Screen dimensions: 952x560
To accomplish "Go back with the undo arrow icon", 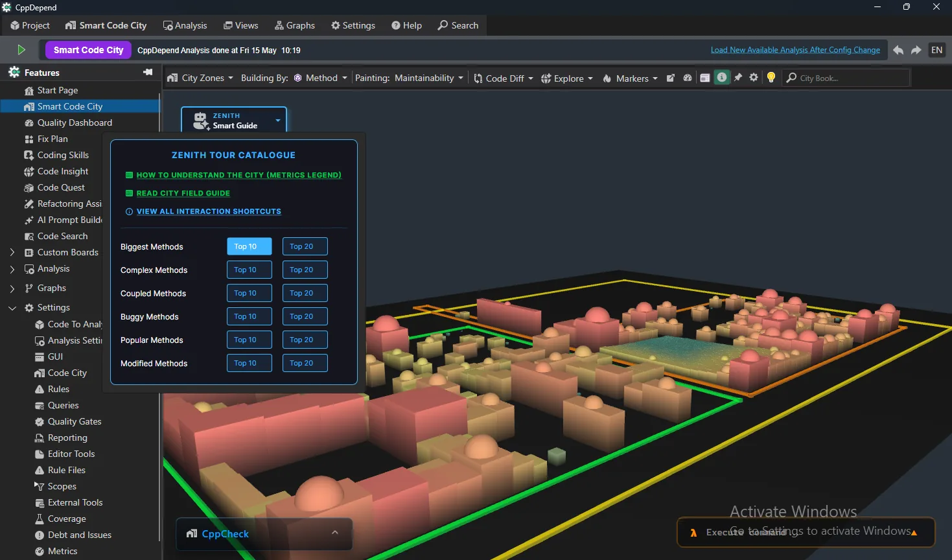I will tap(898, 50).
